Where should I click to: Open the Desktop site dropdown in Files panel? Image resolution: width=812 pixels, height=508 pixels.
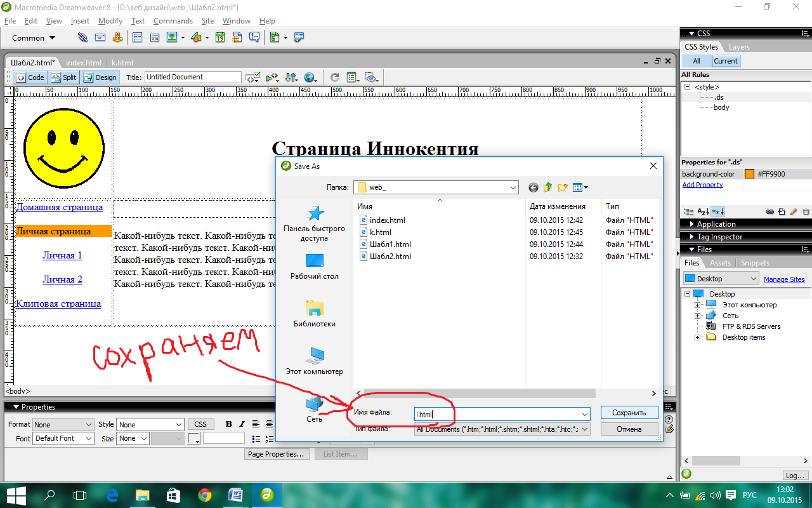point(721,279)
